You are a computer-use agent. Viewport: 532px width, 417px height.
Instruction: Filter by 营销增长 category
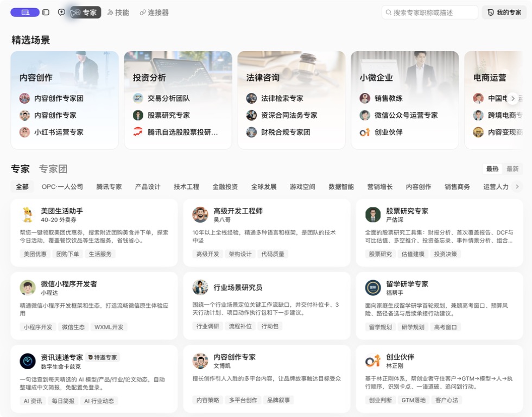point(379,187)
